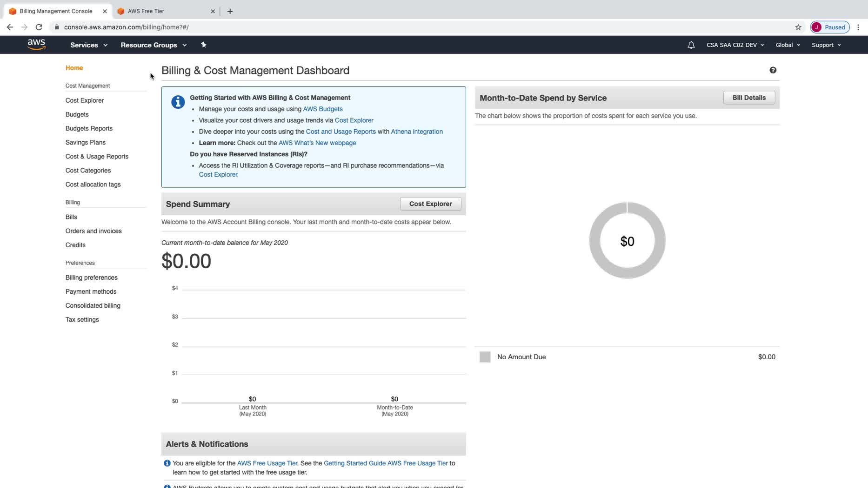Open Savings Plans in the sidebar
Viewport: 868px width, 488px height.
pyautogui.click(x=86, y=142)
